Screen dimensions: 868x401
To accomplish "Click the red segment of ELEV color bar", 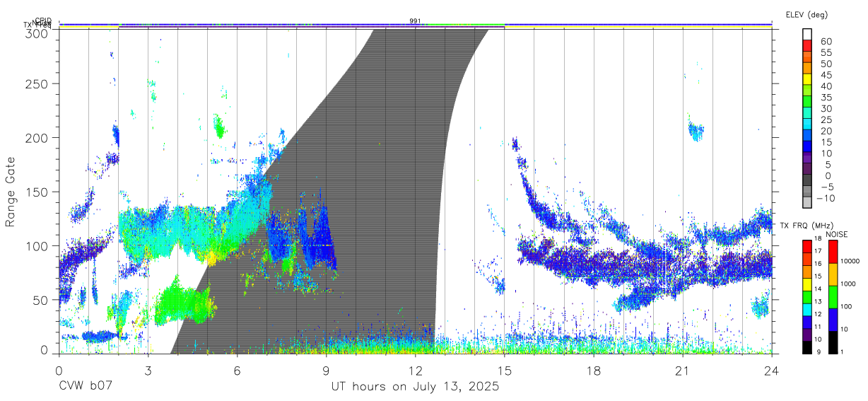I will click(x=808, y=45).
